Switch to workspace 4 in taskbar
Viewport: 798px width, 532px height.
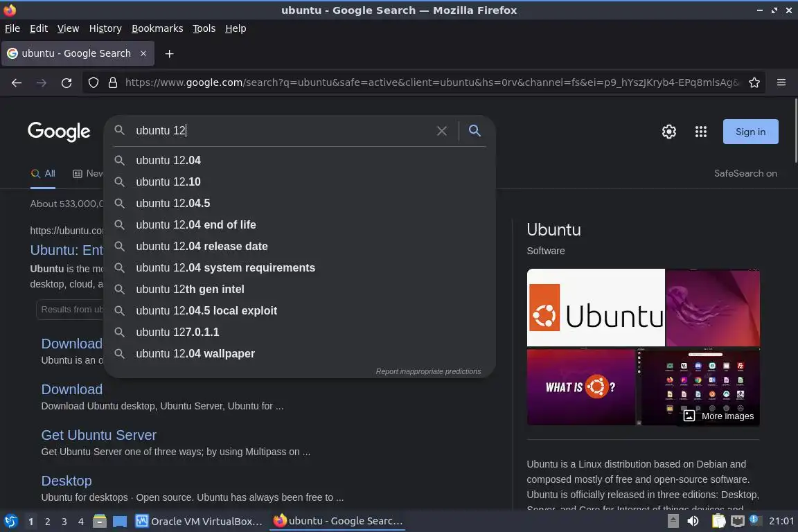click(81, 522)
